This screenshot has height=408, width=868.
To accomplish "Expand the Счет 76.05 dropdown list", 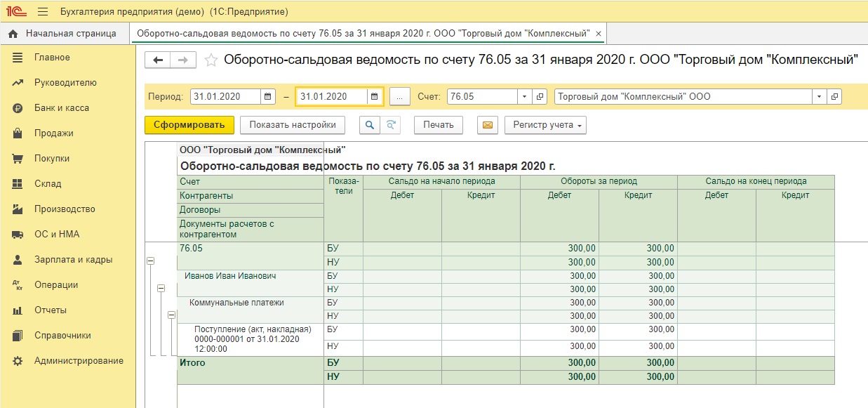I will pos(525,97).
